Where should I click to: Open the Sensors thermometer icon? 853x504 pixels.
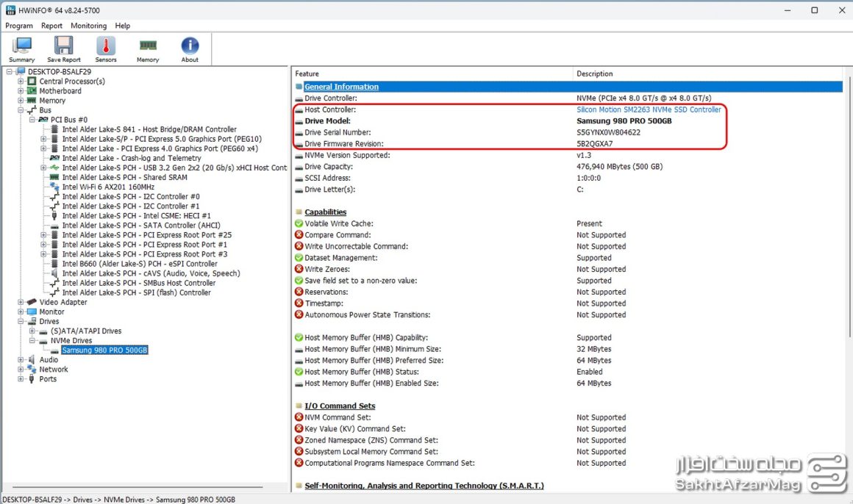point(106,49)
